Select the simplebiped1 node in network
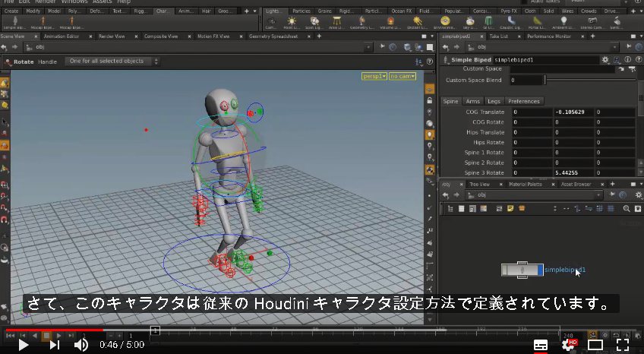This screenshot has width=644, height=354. 522,270
